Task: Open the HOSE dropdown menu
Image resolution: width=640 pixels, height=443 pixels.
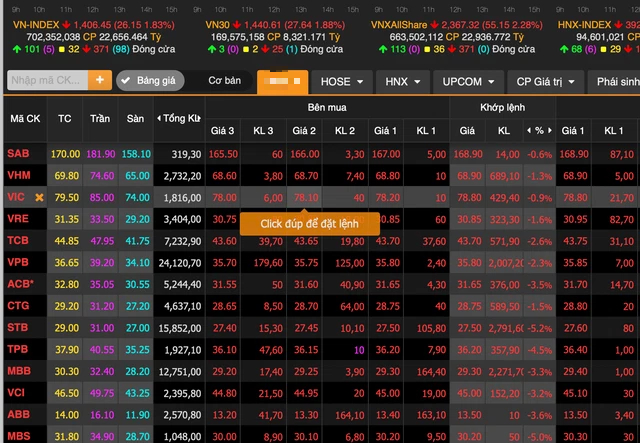Action: [x=343, y=81]
